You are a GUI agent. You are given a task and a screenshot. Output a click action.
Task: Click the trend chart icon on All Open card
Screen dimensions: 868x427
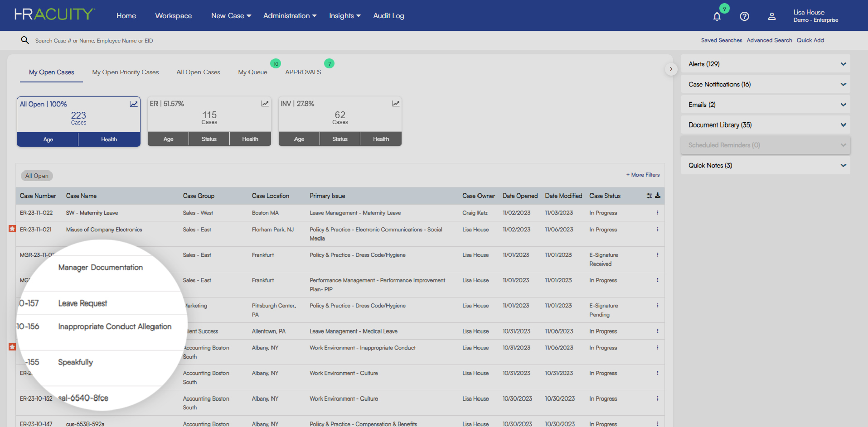(134, 103)
